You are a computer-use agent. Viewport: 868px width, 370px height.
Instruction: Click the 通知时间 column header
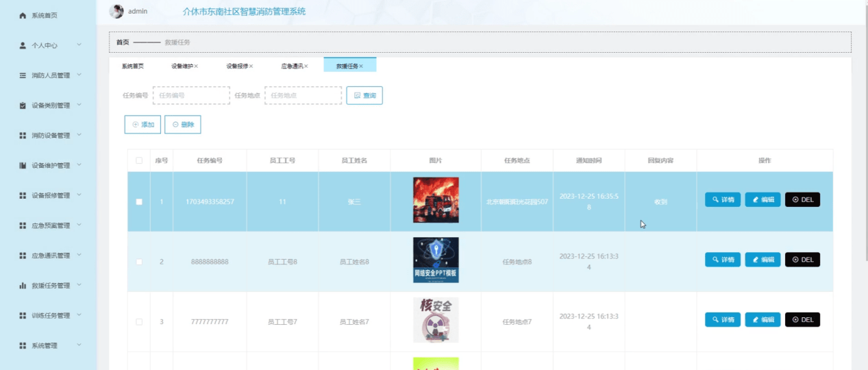588,160
